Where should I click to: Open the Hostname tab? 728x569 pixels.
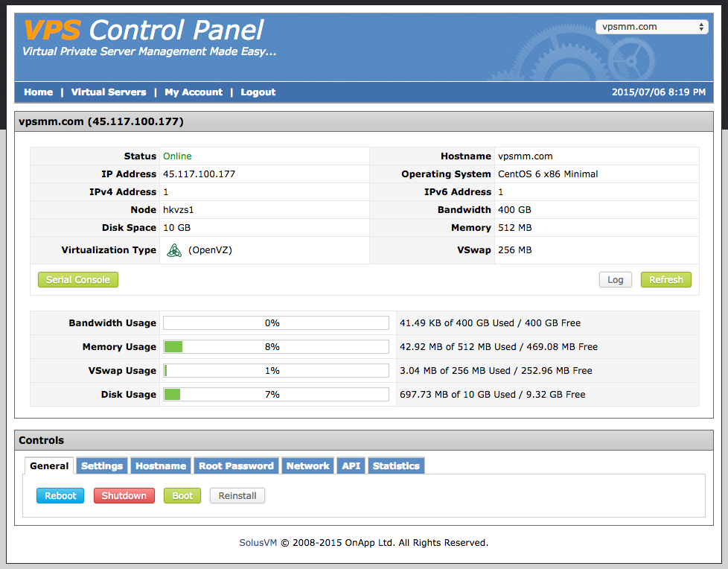[161, 466]
